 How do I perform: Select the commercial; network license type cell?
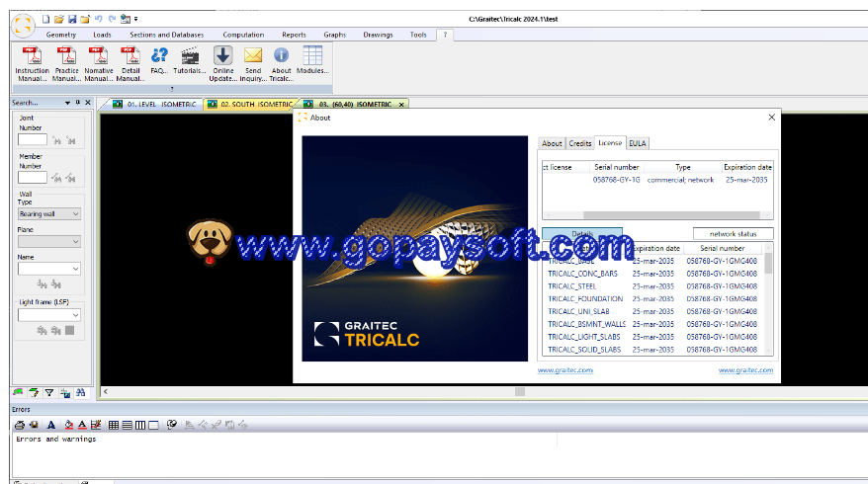[x=680, y=180]
